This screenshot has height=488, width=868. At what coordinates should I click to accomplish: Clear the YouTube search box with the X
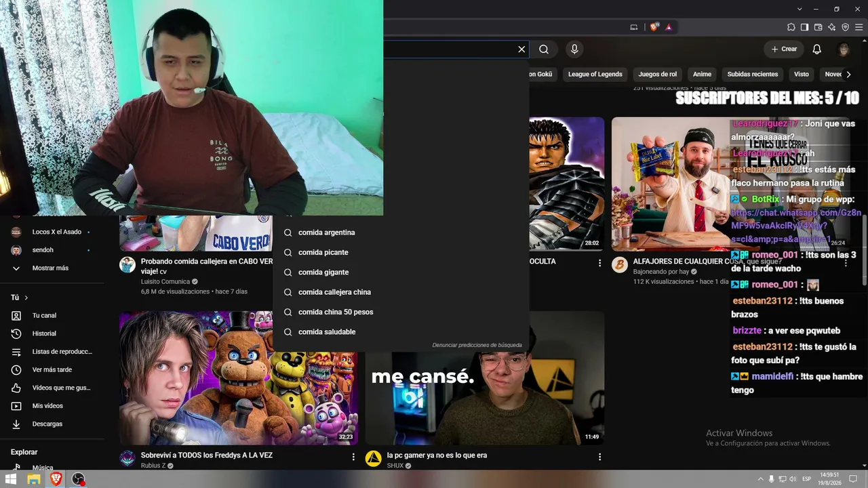521,49
